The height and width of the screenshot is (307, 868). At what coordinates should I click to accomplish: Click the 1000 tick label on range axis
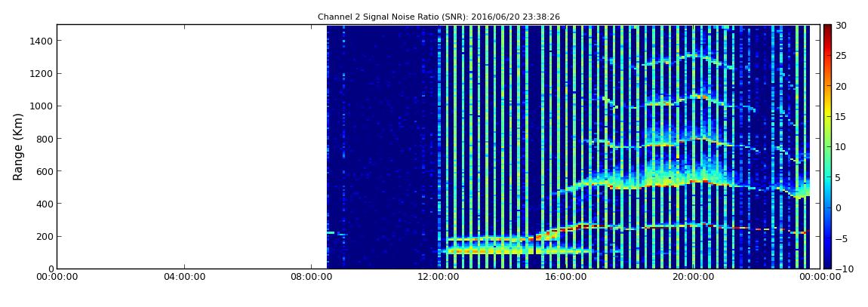[x=42, y=106]
